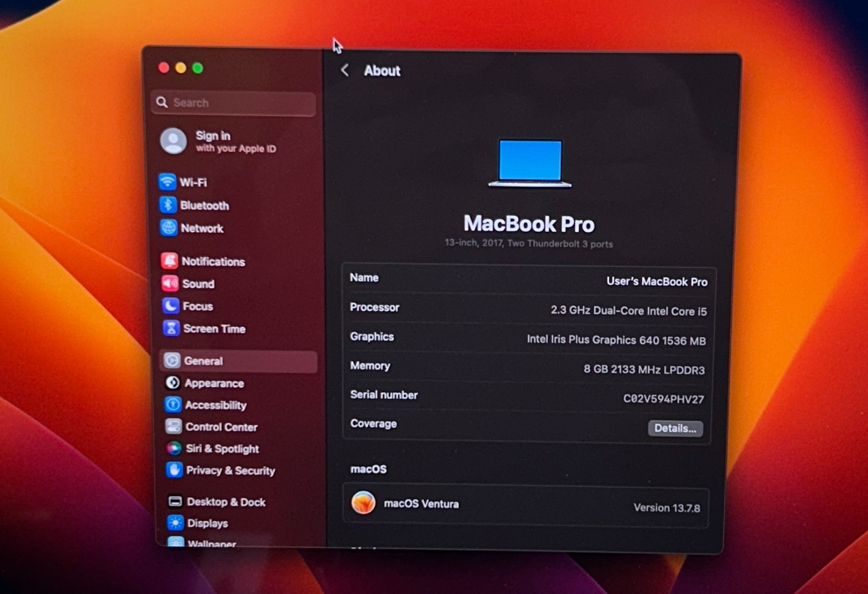Click Version 13.7.8 text
This screenshot has height=594, width=868.
click(x=667, y=508)
